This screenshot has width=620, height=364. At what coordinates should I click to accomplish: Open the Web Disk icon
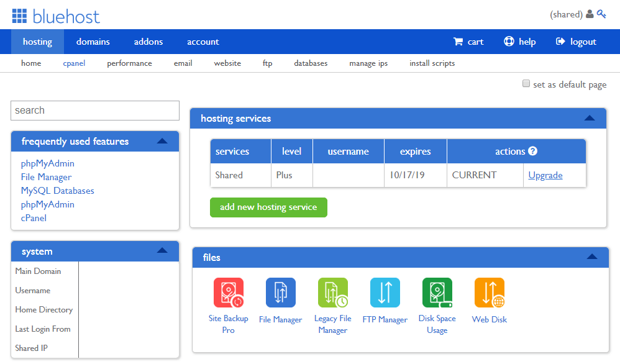pyautogui.click(x=490, y=293)
